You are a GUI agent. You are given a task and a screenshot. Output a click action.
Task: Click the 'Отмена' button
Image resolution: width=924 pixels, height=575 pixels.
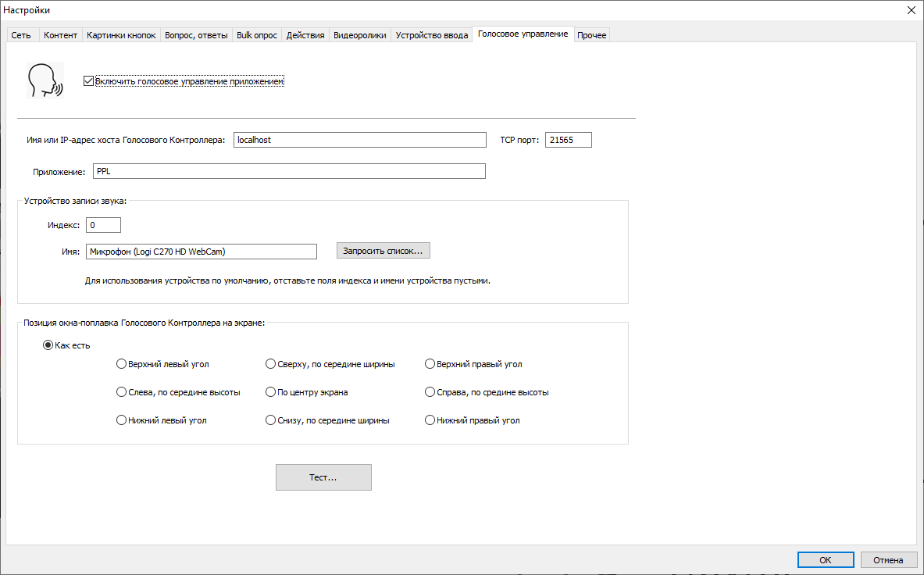(x=888, y=560)
